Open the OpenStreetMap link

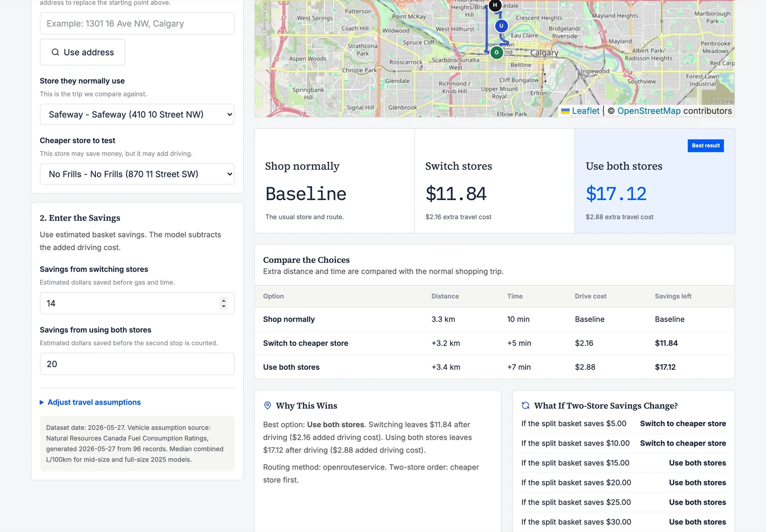click(x=649, y=111)
